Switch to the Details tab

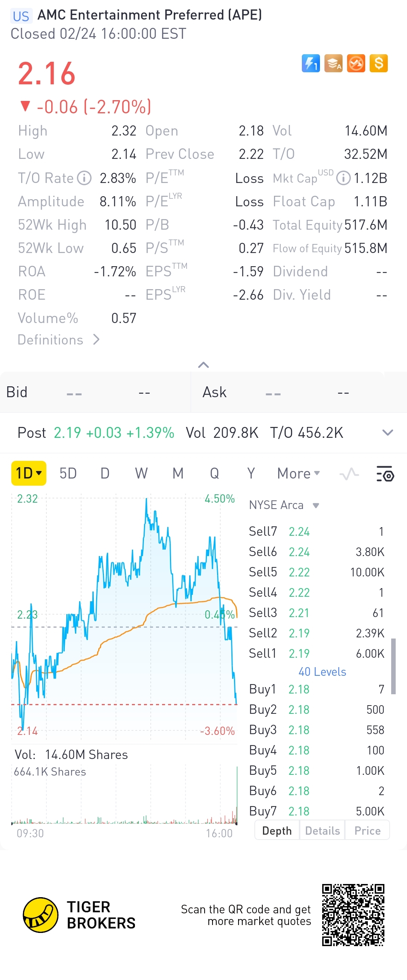pos(322,831)
